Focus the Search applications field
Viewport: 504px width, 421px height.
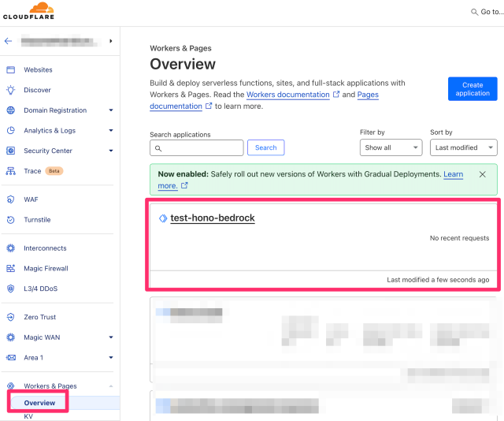pos(197,147)
